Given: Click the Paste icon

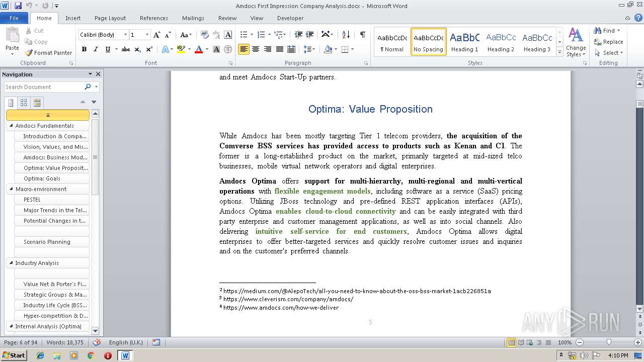Looking at the screenshot, I should click(x=12, y=36).
